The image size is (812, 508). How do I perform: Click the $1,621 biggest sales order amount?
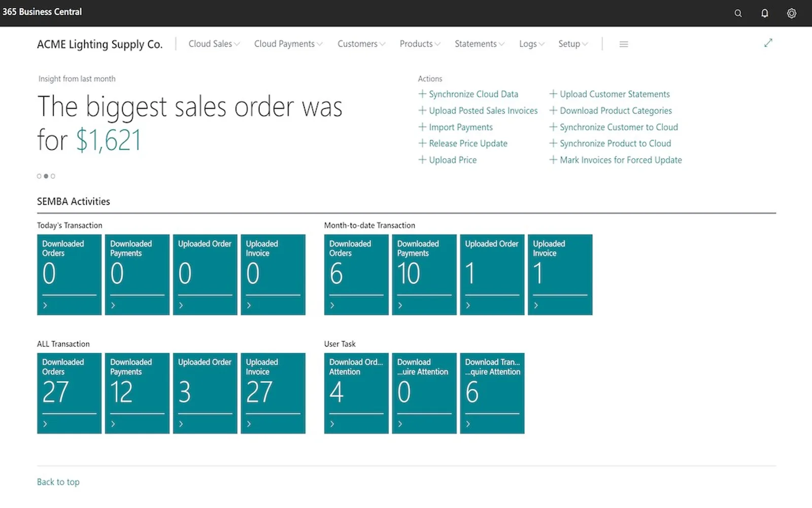pyautogui.click(x=108, y=140)
